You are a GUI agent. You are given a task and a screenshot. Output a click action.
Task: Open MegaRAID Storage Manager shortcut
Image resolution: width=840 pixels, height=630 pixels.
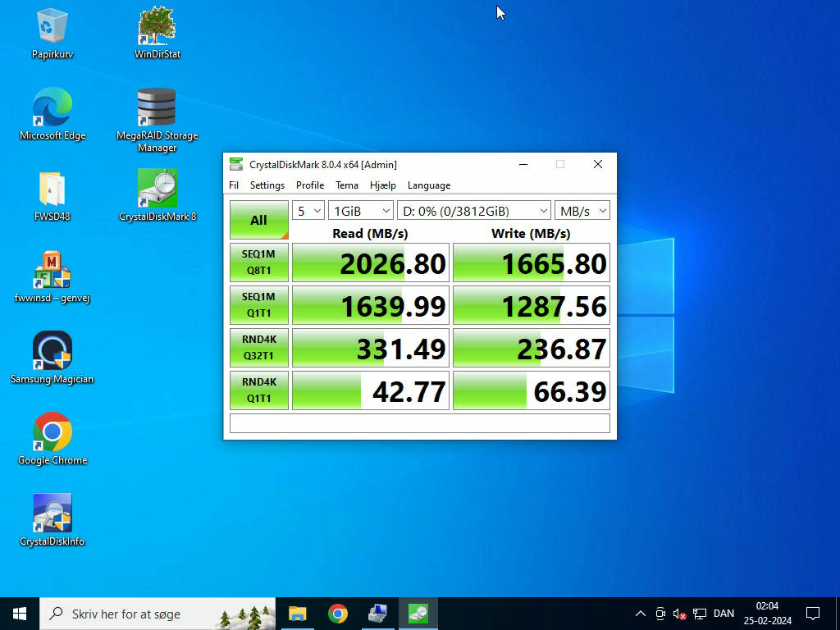[x=157, y=120]
